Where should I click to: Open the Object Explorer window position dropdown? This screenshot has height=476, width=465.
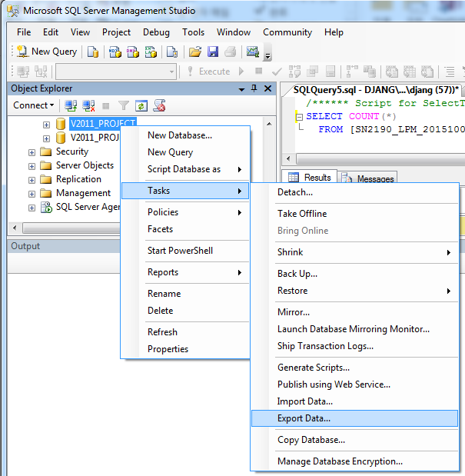click(x=242, y=89)
